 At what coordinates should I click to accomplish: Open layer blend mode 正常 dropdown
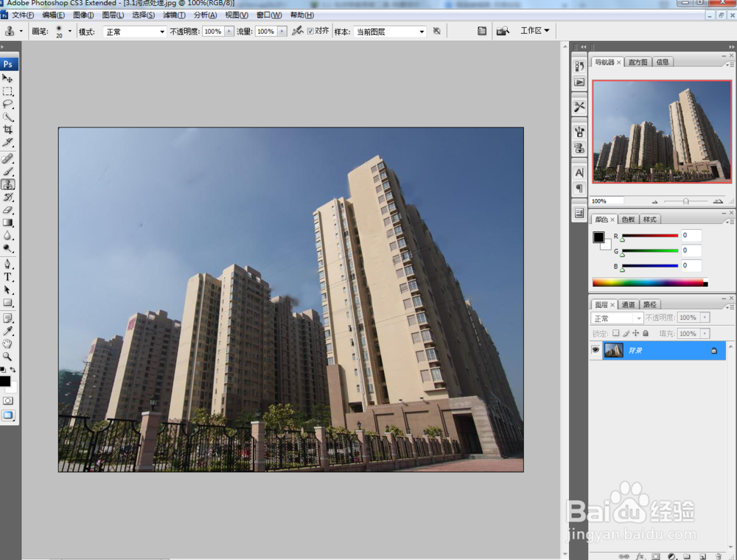pos(617,318)
